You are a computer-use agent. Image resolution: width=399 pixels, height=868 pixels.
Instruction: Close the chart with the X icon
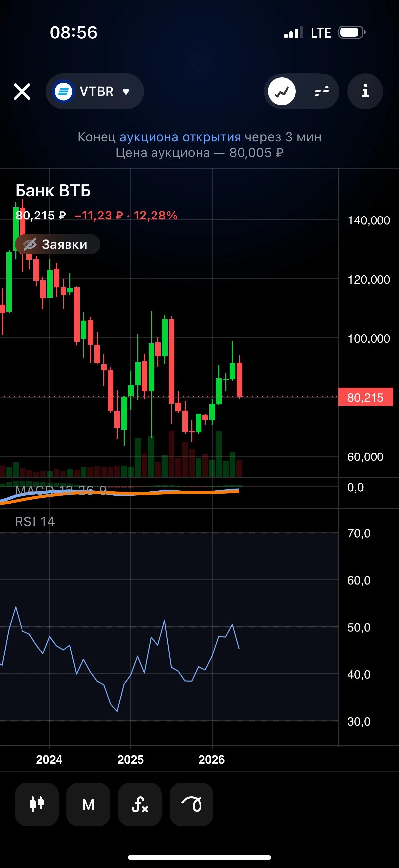(22, 92)
